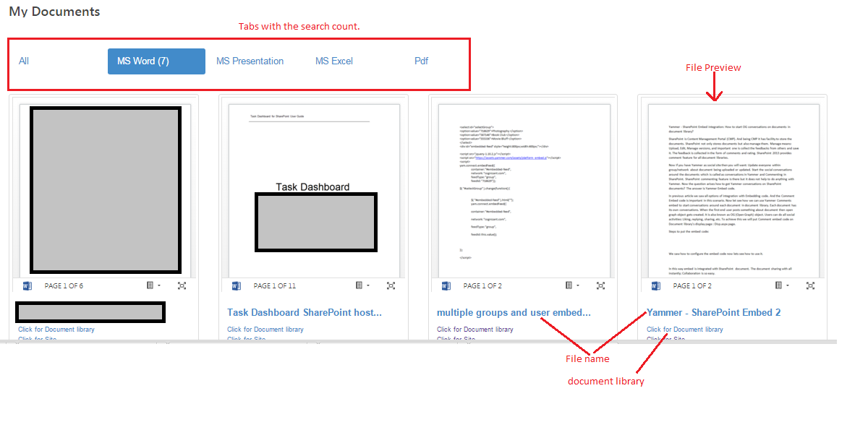868x443 pixels.
Task: Click Word icon under Yammer preview
Action: pos(656,286)
